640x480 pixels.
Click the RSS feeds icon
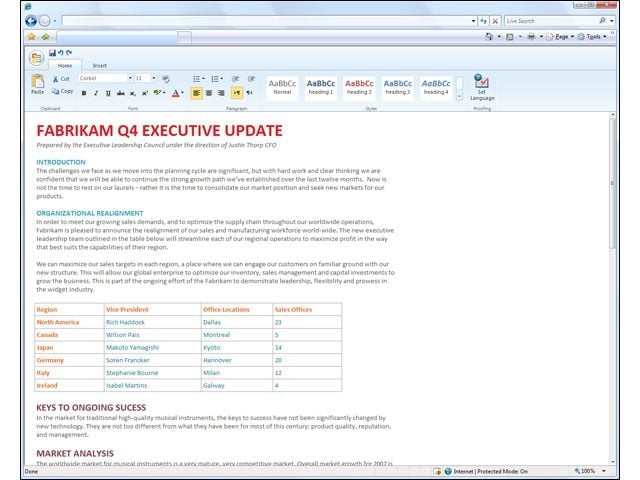tap(510, 37)
